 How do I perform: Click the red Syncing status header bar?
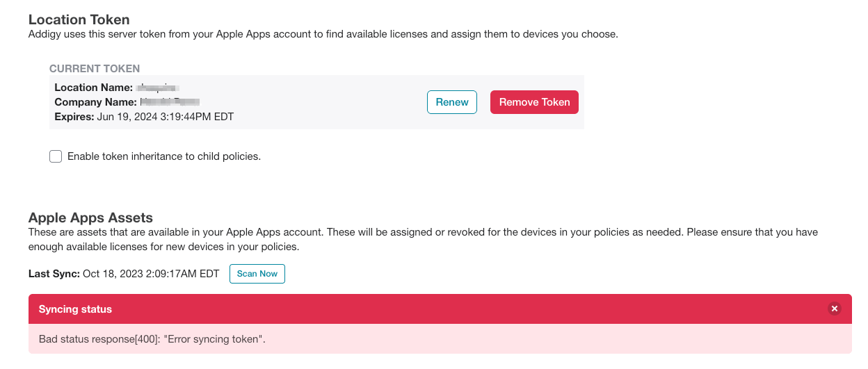coord(440,309)
